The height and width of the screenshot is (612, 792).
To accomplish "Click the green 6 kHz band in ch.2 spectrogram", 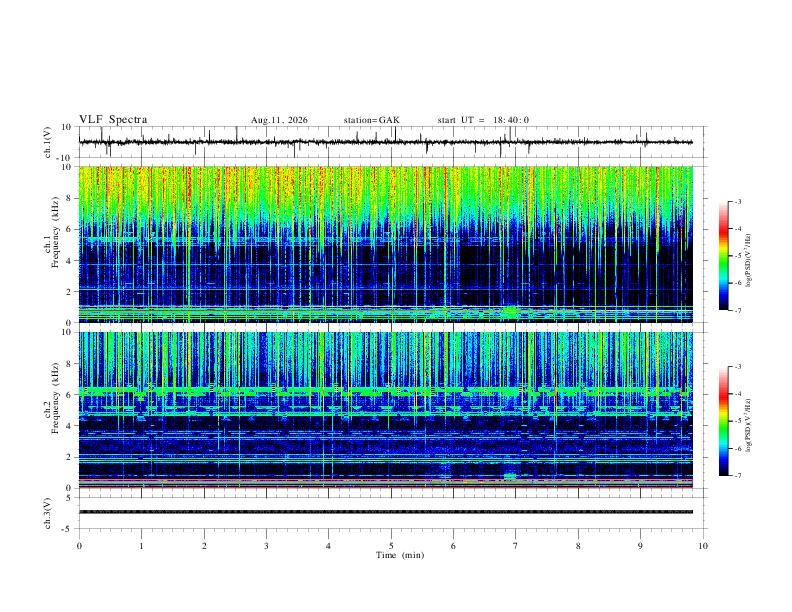I will point(385,390).
